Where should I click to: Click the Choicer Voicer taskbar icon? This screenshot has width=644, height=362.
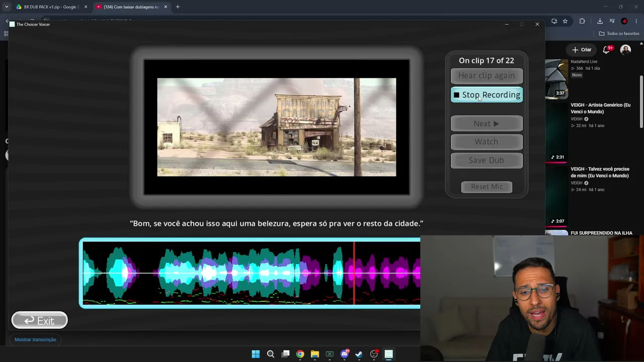point(388,354)
